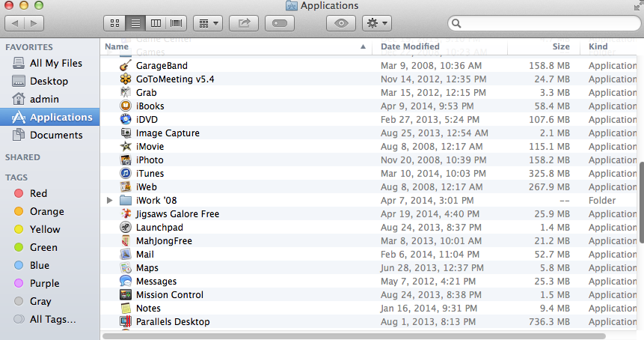Click the 736.3 MB size value
Screen dimensions: 644x340
click(549, 322)
